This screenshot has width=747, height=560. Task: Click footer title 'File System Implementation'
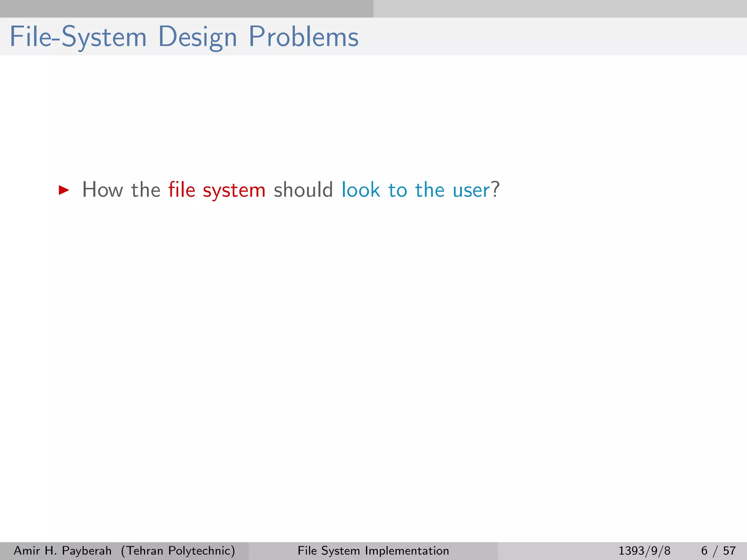[x=373, y=551]
